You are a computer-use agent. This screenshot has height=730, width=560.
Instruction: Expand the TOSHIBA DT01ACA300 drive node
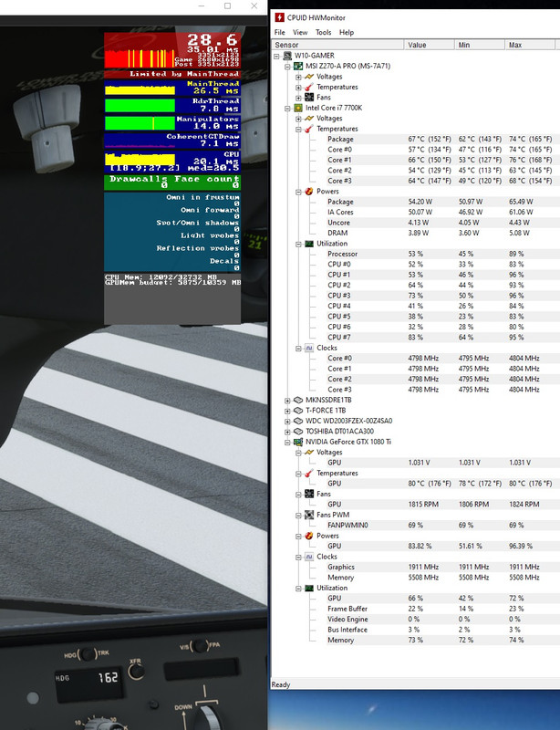pos(287,431)
